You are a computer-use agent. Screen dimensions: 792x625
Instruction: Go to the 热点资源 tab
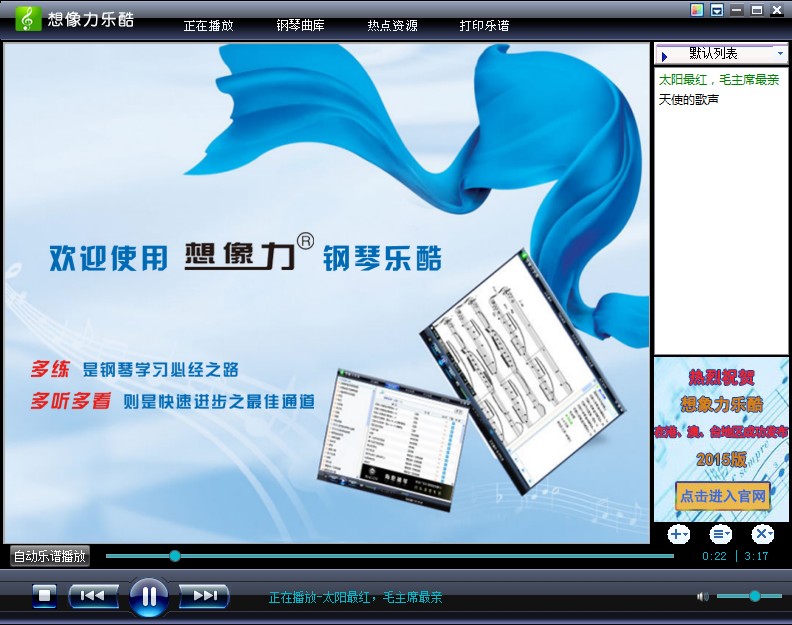tap(392, 25)
